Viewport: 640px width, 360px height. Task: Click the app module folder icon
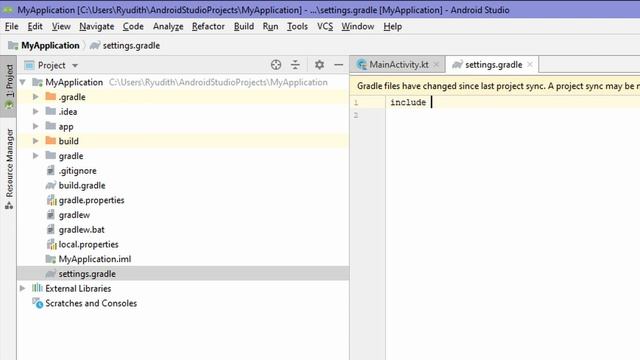click(x=51, y=126)
